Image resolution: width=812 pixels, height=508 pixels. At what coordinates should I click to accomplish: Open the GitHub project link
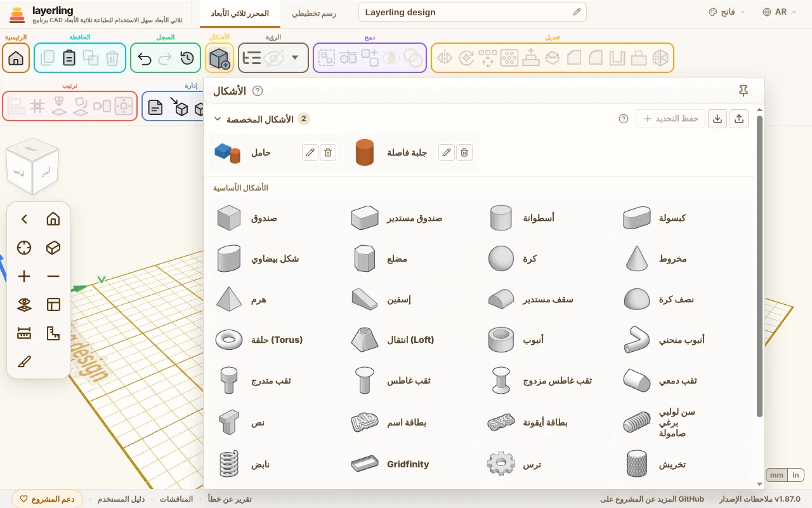click(652, 499)
